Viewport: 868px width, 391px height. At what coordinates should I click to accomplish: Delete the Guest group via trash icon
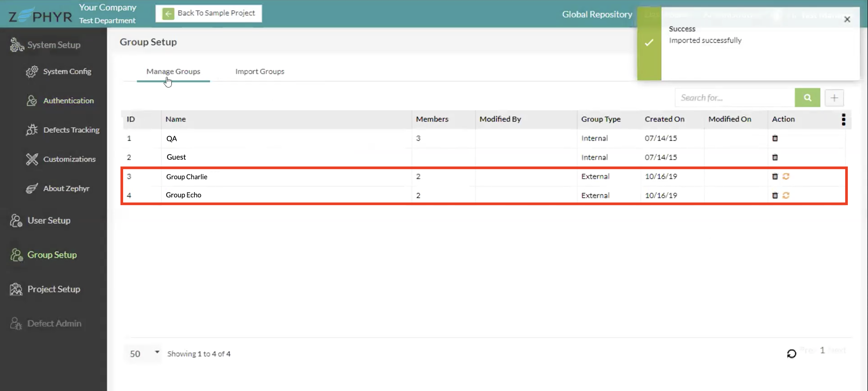point(775,157)
